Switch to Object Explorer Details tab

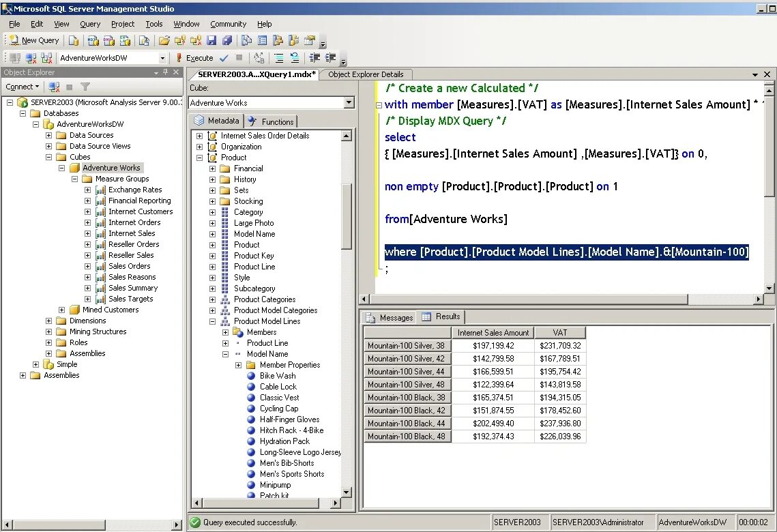pos(366,74)
